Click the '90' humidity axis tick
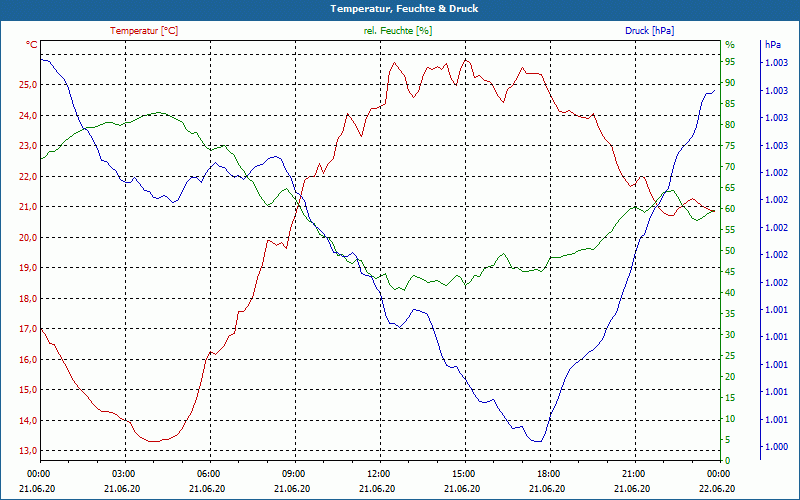 [730, 83]
